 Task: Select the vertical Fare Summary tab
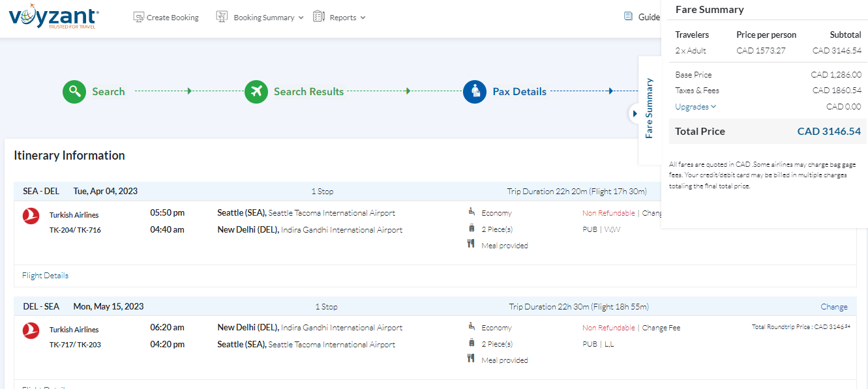click(x=649, y=108)
